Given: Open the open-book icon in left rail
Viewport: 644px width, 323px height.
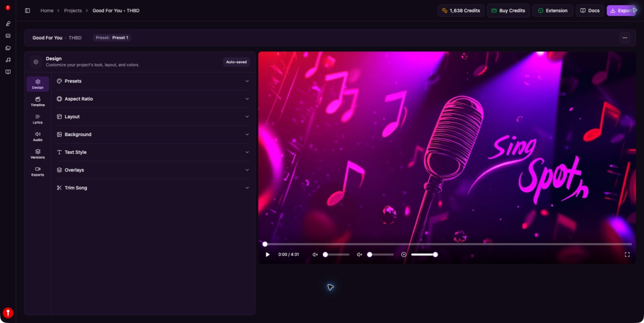Looking at the screenshot, I should (x=8, y=72).
